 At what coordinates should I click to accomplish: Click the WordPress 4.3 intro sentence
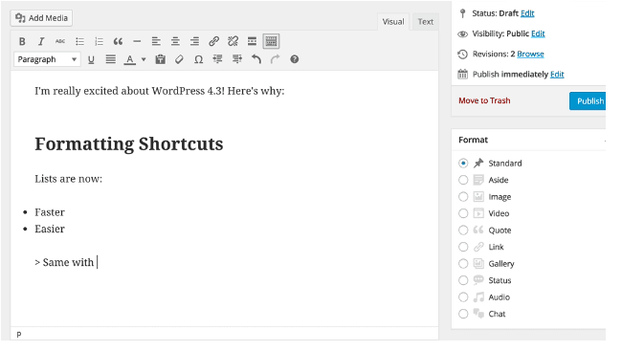(x=160, y=91)
